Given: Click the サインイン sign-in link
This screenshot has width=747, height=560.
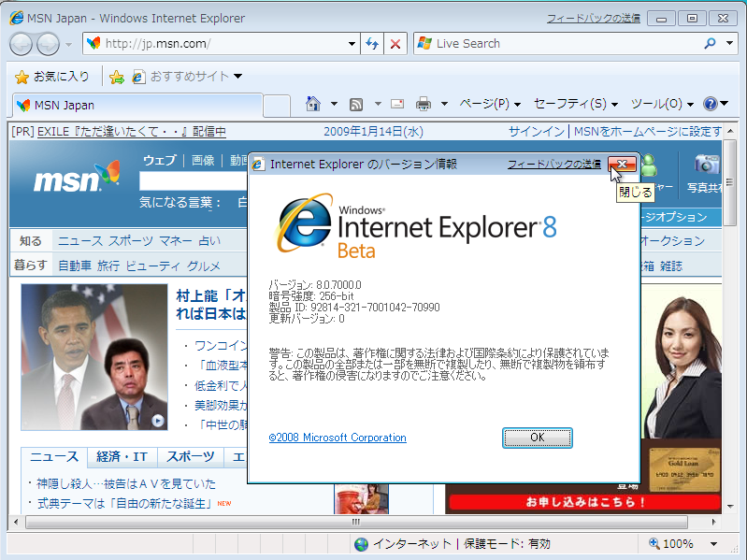Looking at the screenshot, I should pos(536,132).
